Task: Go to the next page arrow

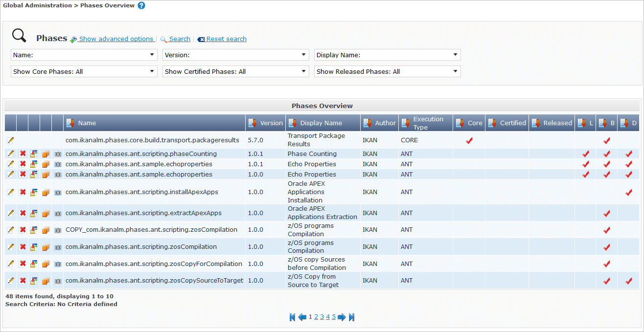Action: click(342, 317)
